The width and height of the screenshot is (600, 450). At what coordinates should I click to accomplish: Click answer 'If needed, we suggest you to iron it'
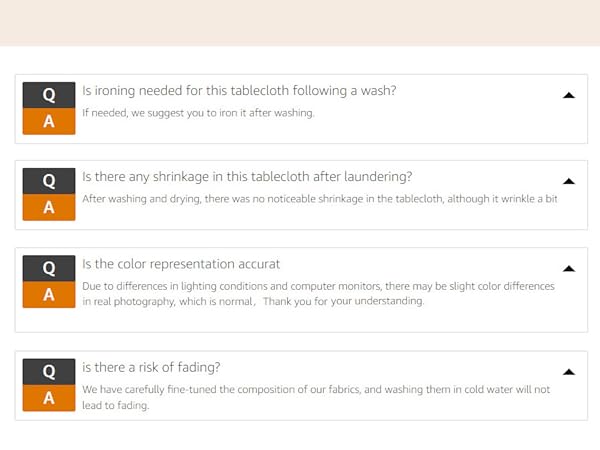click(198, 113)
